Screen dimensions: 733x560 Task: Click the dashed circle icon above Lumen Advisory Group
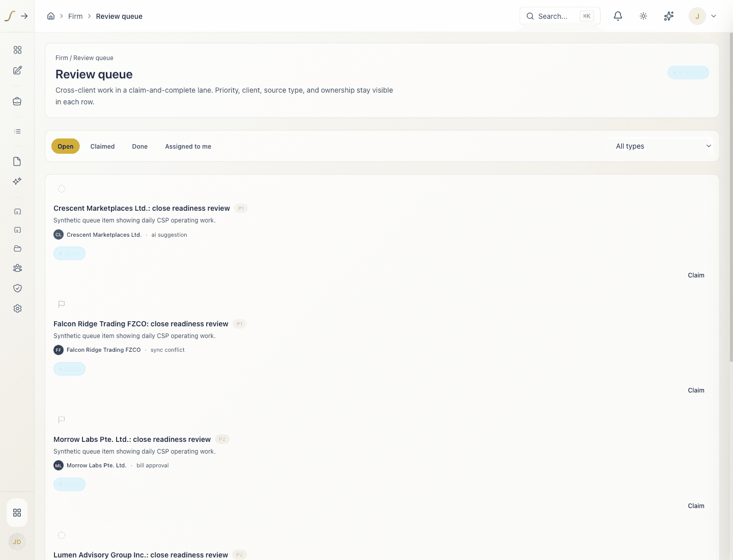[62, 536]
